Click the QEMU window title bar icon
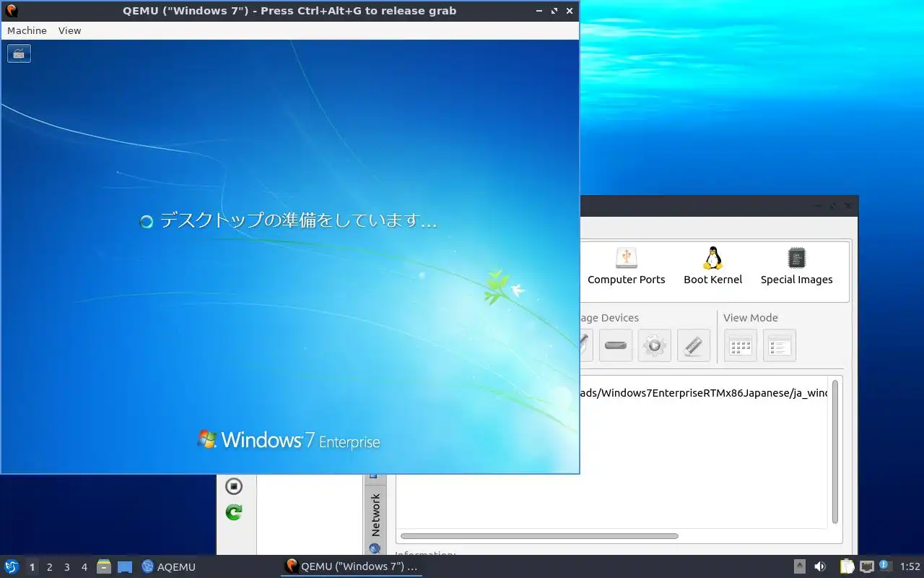This screenshot has height=578, width=924. (x=11, y=11)
